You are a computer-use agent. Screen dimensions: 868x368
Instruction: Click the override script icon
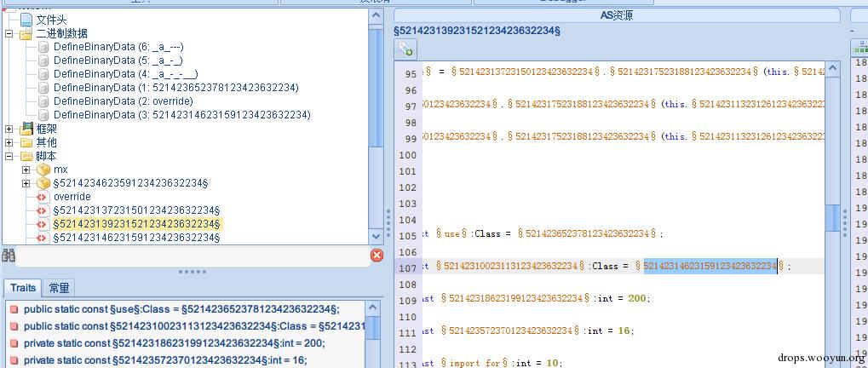pos(42,197)
